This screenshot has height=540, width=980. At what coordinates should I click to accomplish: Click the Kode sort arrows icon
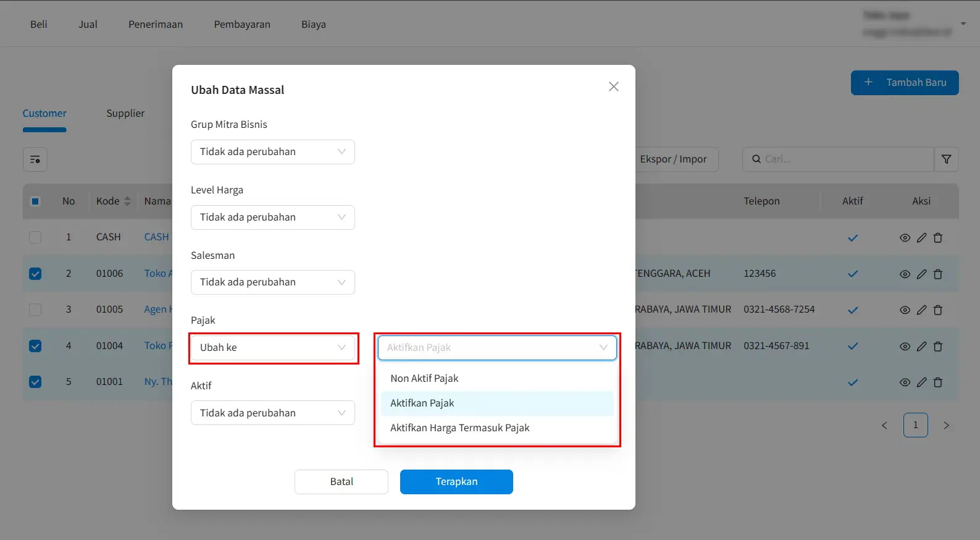tap(127, 201)
